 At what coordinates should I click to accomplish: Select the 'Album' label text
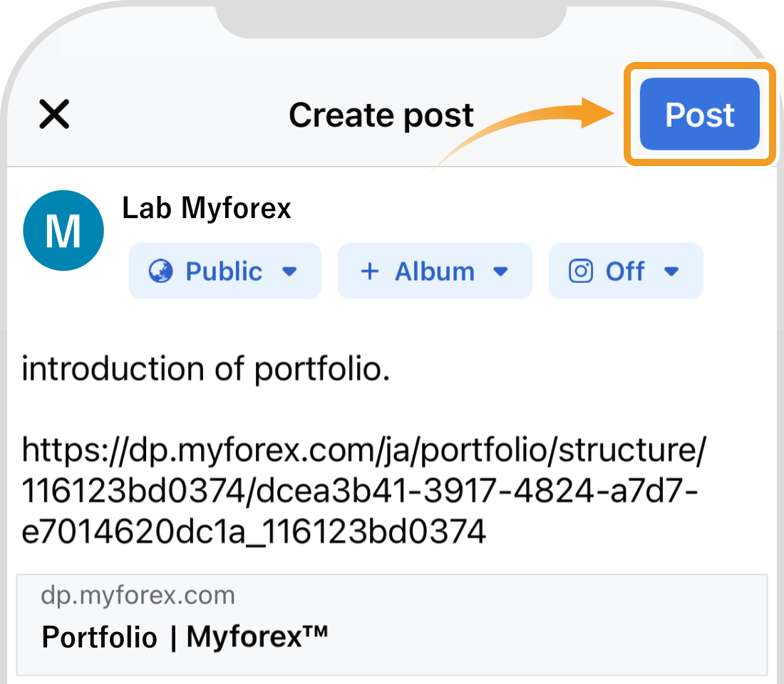(x=435, y=271)
